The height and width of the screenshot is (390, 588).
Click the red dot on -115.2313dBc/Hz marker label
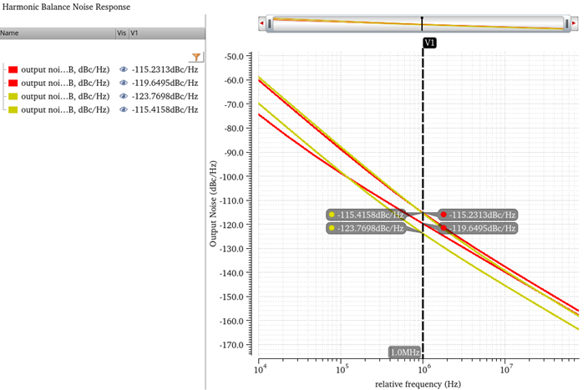click(444, 215)
